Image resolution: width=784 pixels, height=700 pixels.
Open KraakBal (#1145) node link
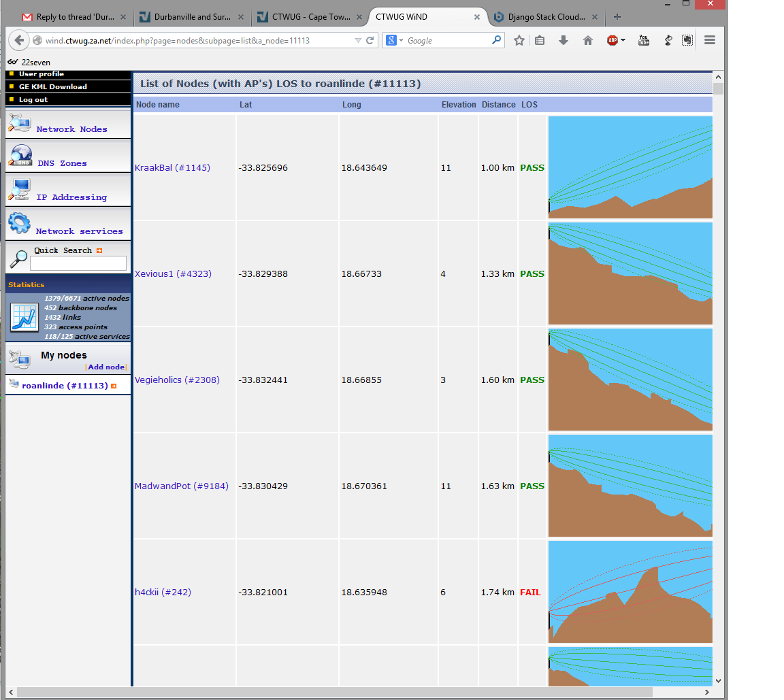point(172,168)
